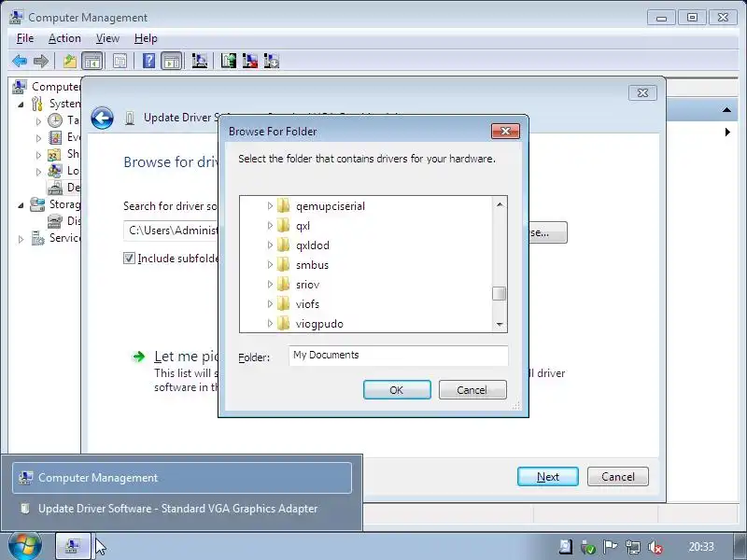This screenshot has height=560, width=747.
Task: Open the Action menu
Action: pos(64,38)
